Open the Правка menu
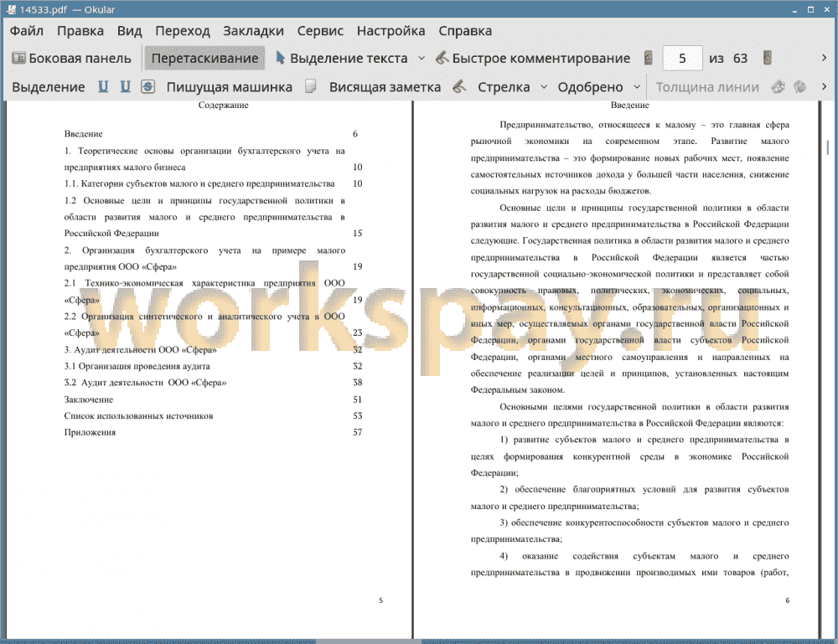This screenshot has height=644, width=838. point(80,31)
